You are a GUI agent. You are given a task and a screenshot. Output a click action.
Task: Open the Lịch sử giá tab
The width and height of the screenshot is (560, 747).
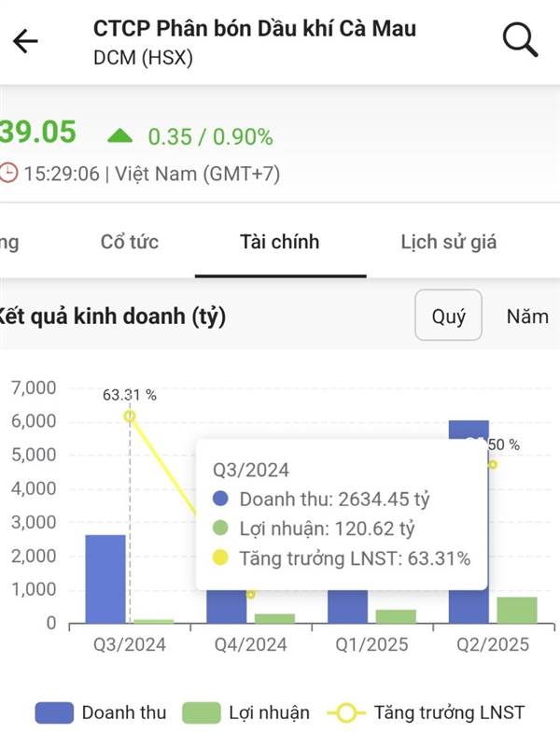coord(449,242)
